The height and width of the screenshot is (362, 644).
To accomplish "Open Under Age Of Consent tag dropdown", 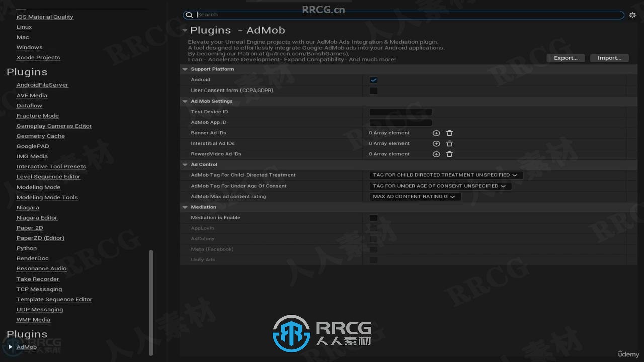I will click(440, 186).
